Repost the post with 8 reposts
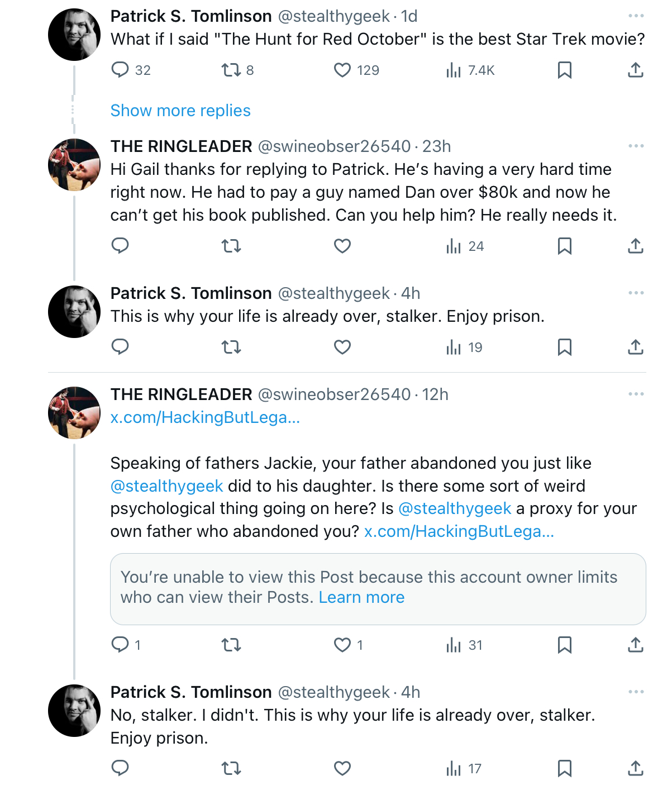Screen dimensions: 672x790 point(237,70)
